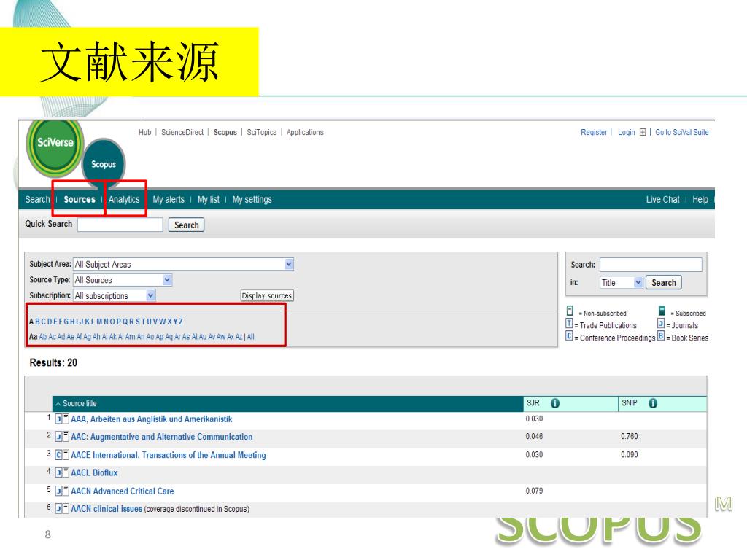Open My alerts tab
Image resolution: width=747 pixels, height=560 pixels.
tap(169, 200)
